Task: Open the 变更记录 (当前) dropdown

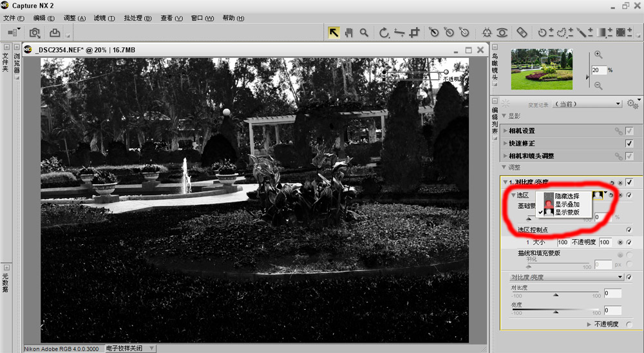Action: 587,104
